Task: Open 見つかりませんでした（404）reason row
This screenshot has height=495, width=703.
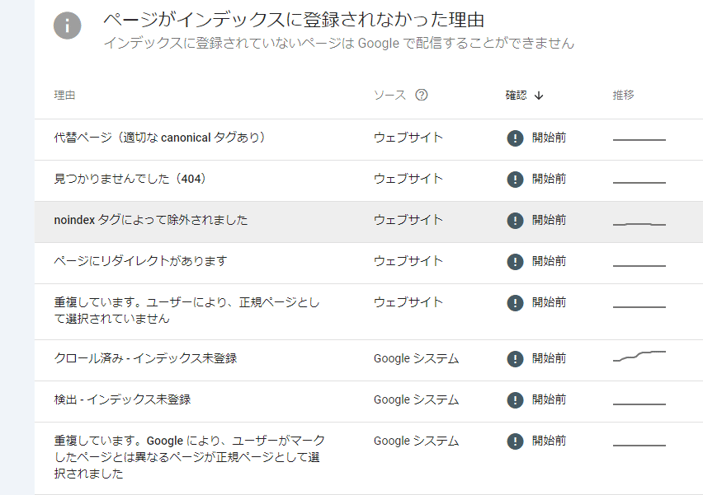Action: (129, 179)
